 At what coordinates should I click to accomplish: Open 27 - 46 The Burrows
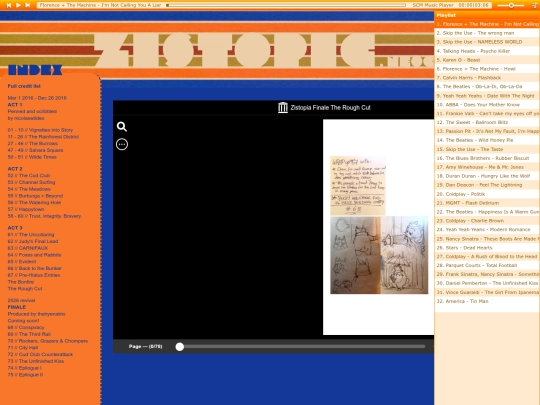coord(33,144)
